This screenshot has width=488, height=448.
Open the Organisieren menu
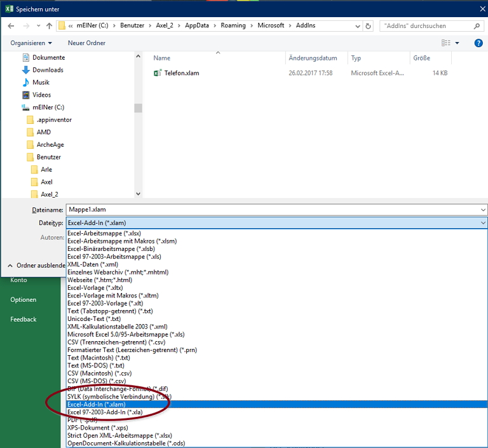pyautogui.click(x=31, y=43)
